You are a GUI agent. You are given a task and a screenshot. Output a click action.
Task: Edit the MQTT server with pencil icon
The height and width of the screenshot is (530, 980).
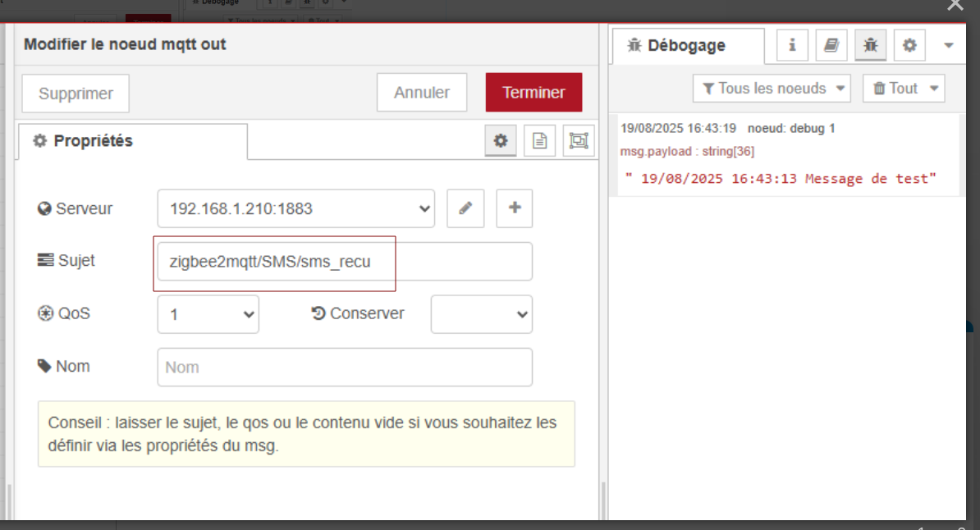[x=465, y=208]
